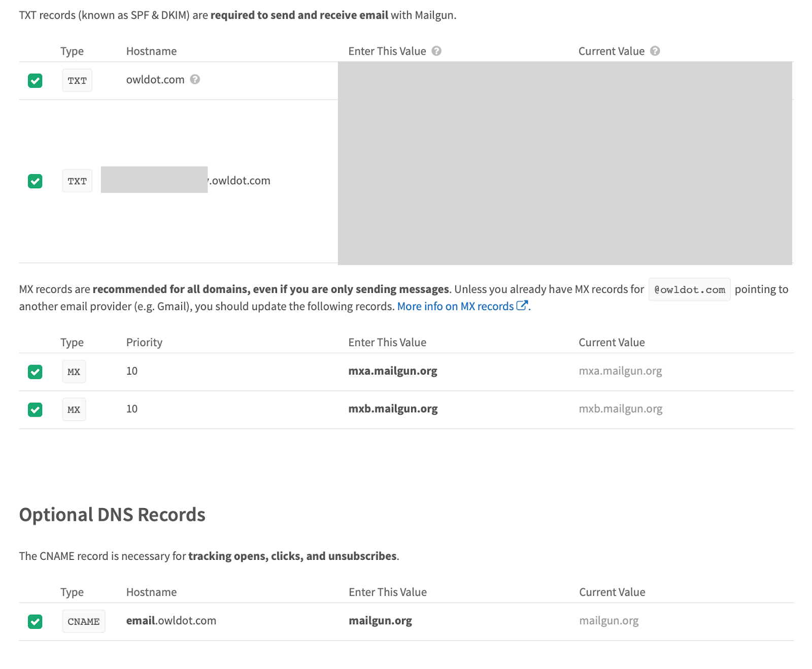
Task: Click help icon beside Current Value header
Action: coord(655,51)
